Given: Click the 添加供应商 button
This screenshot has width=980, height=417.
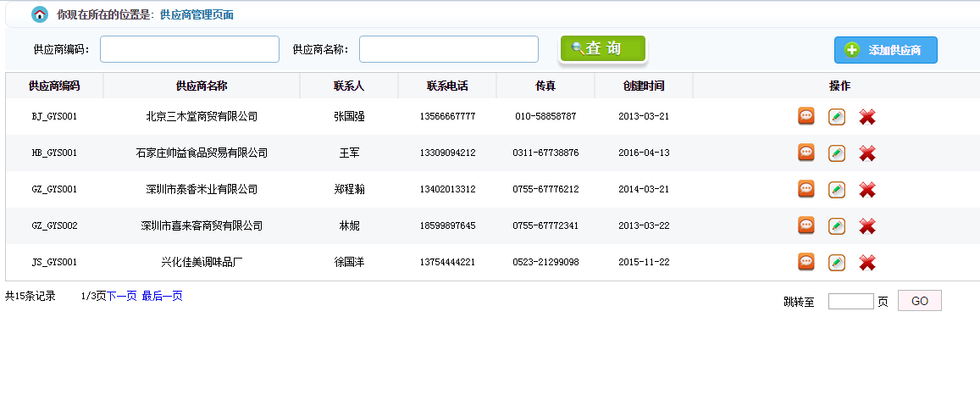Looking at the screenshot, I should (885, 50).
